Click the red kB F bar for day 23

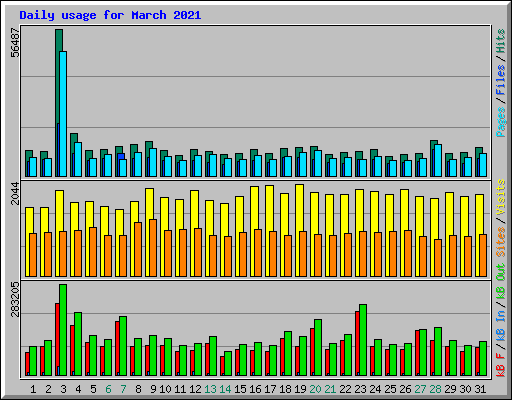click(357, 343)
